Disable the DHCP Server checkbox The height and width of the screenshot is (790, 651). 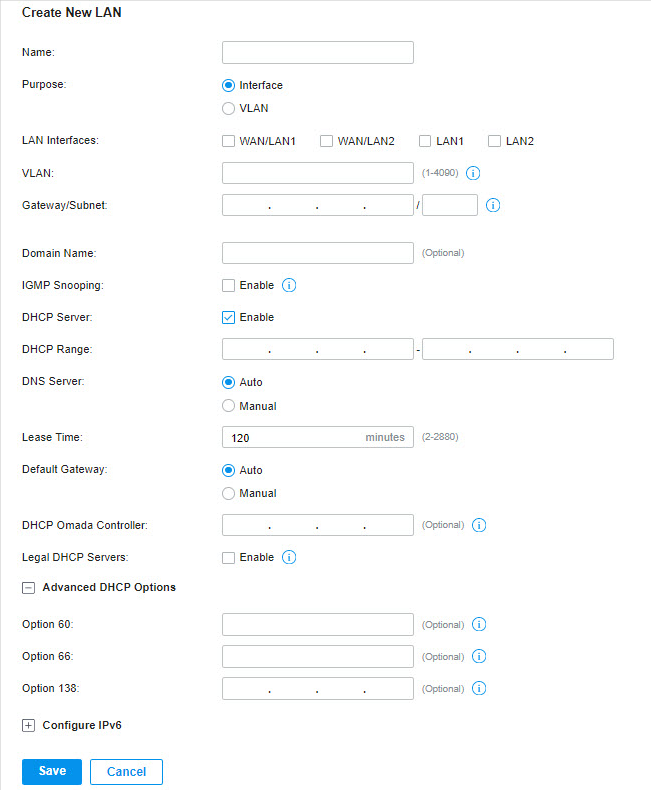tap(228, 317)
